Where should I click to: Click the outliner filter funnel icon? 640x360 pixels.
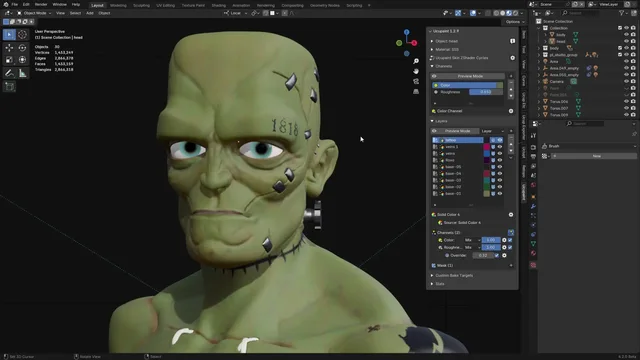621,13
